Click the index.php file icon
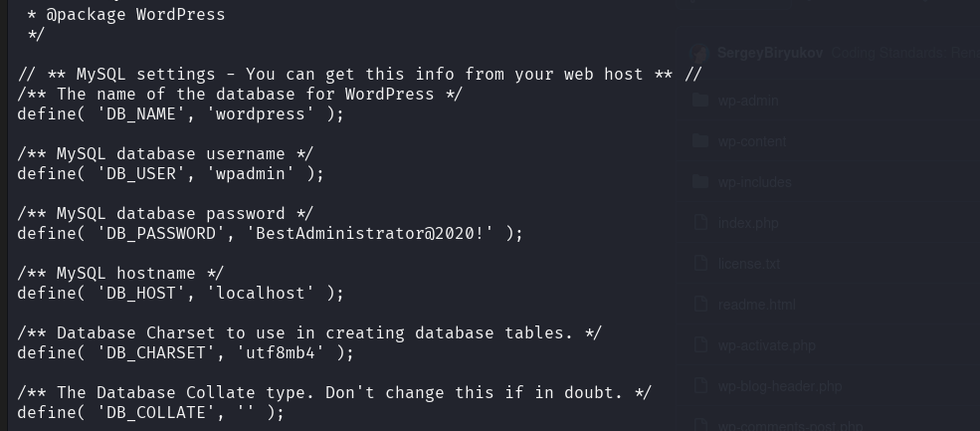This screenshot has width=980, height=431. [699, 223]
